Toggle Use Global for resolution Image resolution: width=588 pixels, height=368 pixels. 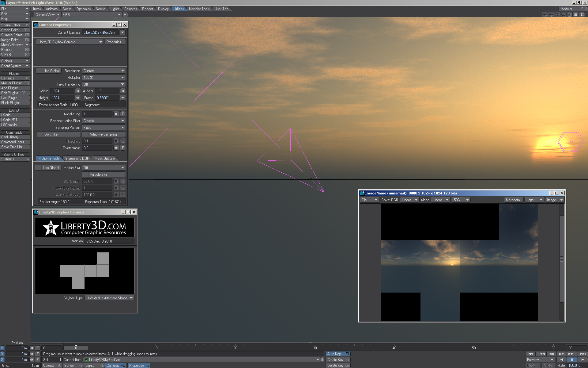click(x=48, y=71)
